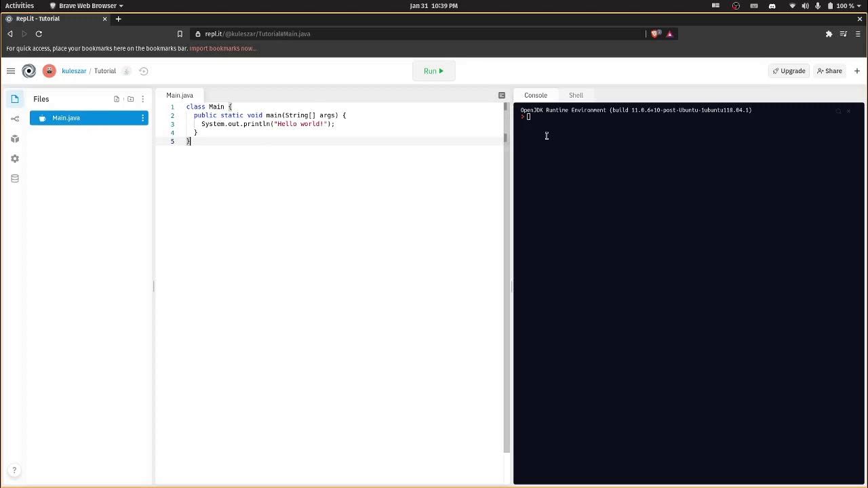Click the Discord tray icon

(772, 5)
